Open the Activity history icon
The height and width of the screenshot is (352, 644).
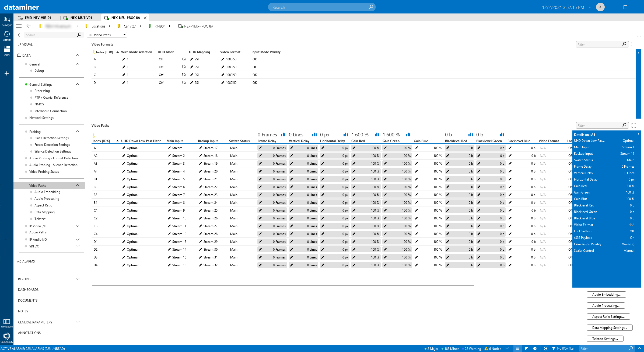[x=7, y=36]
